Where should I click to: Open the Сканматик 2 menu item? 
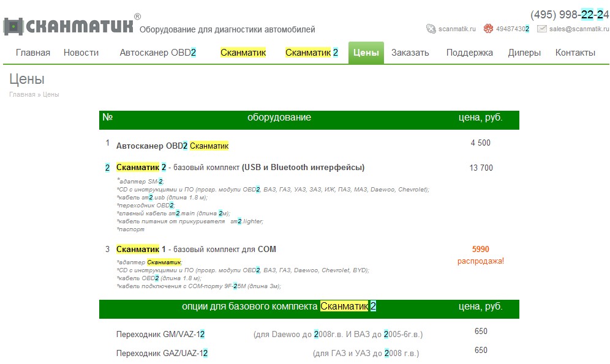pos(312,53)
